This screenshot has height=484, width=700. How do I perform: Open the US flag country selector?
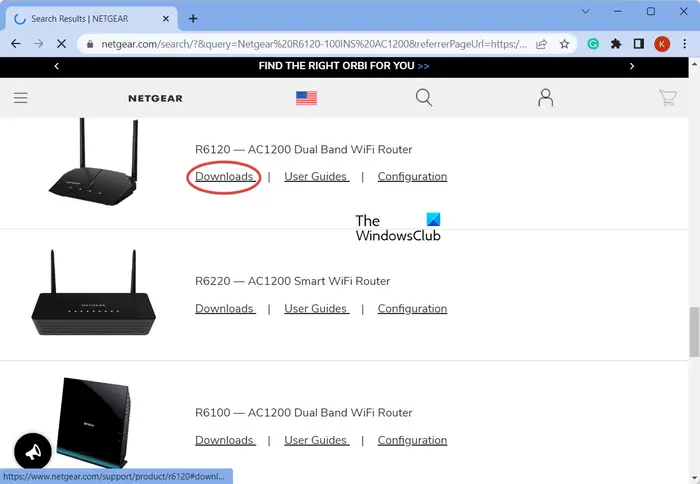(x=306, y=98)
